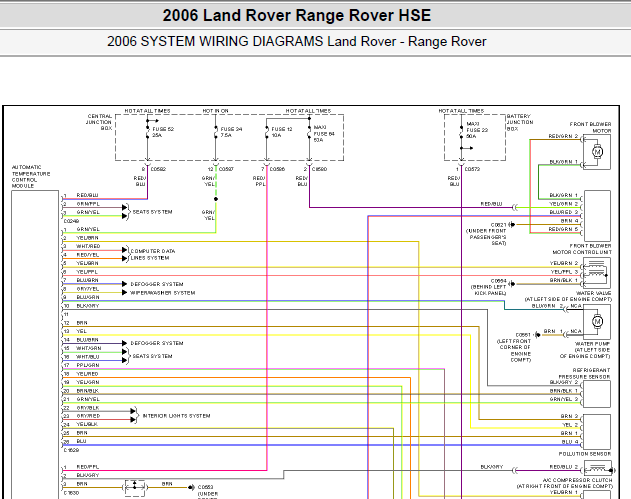Click the relay symbol beside connector C1630

pyautogui.click(x=134, y=488)
